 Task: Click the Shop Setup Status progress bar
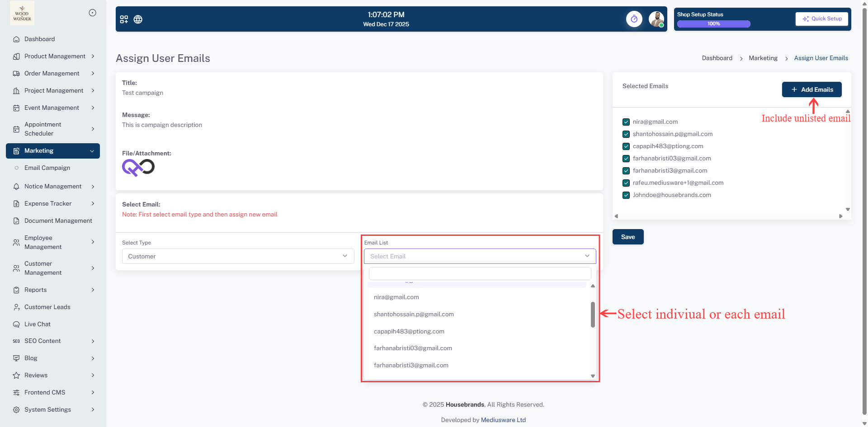tap(713, 24)
